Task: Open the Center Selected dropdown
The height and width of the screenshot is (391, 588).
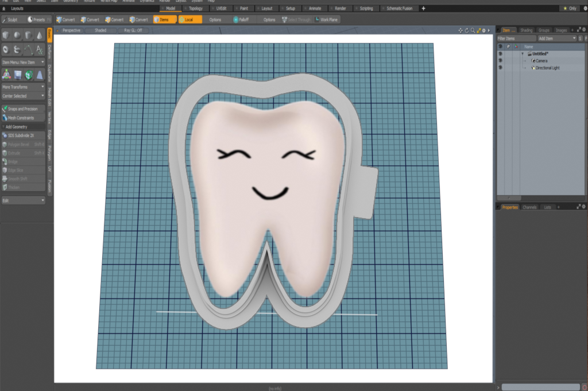Action: point(23,96)
